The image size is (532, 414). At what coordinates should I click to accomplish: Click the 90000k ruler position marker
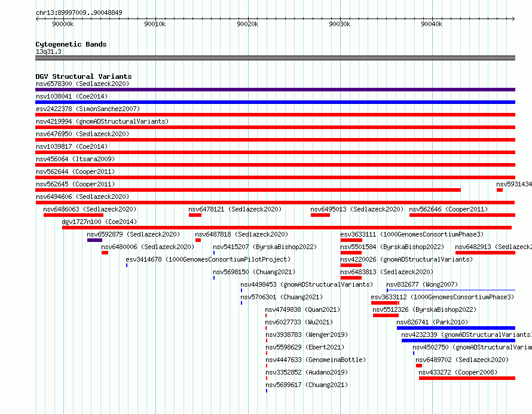click(x=63, y=24)
